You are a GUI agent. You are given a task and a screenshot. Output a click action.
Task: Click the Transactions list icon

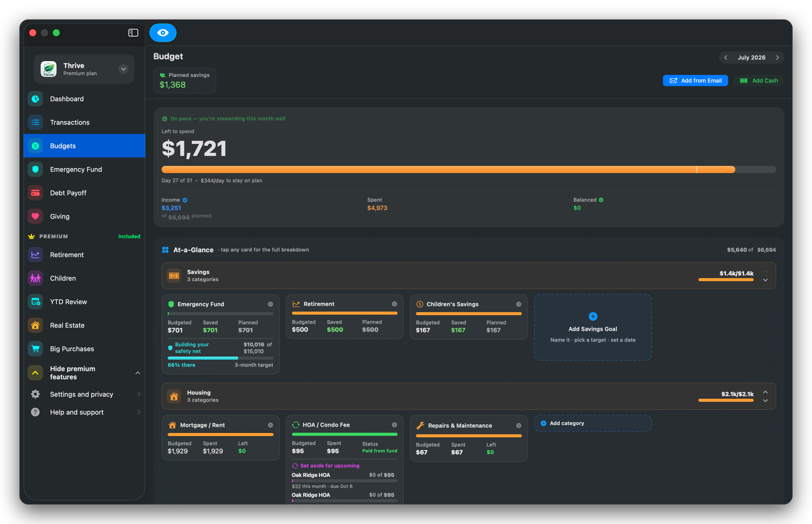click(x=35, y=122)
